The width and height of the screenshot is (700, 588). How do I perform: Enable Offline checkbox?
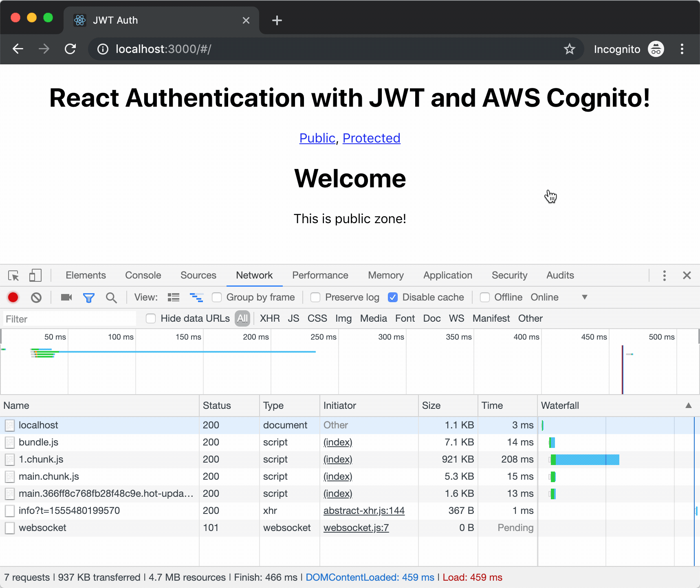[485, 298]
